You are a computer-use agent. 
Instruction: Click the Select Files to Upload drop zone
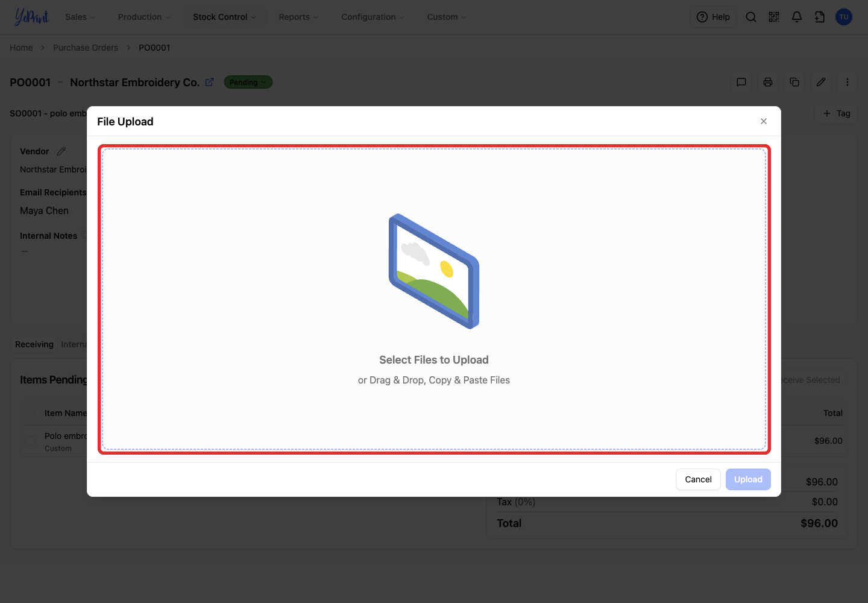[434, 299]
